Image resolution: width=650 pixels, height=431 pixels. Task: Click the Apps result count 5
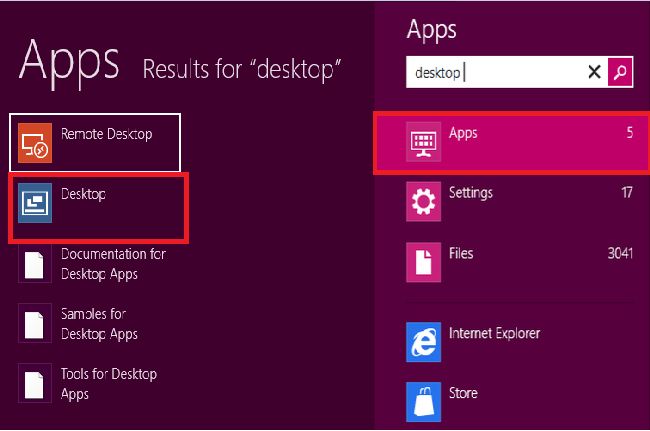pos(630,133)
